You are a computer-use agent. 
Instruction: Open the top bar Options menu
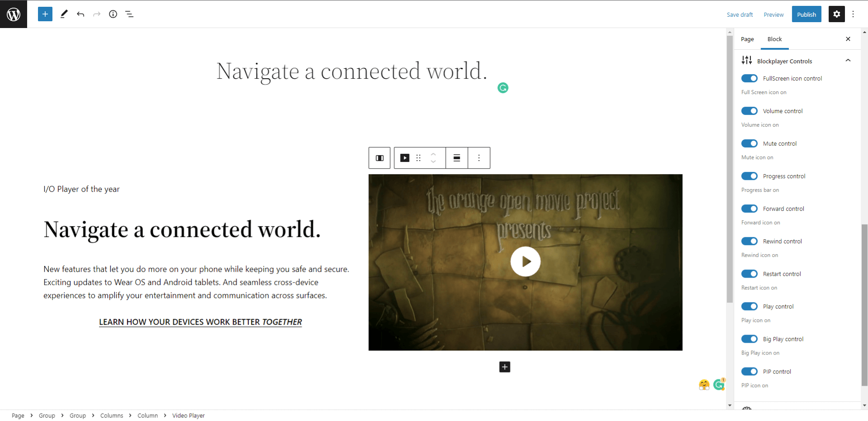(x=853, y=14)
